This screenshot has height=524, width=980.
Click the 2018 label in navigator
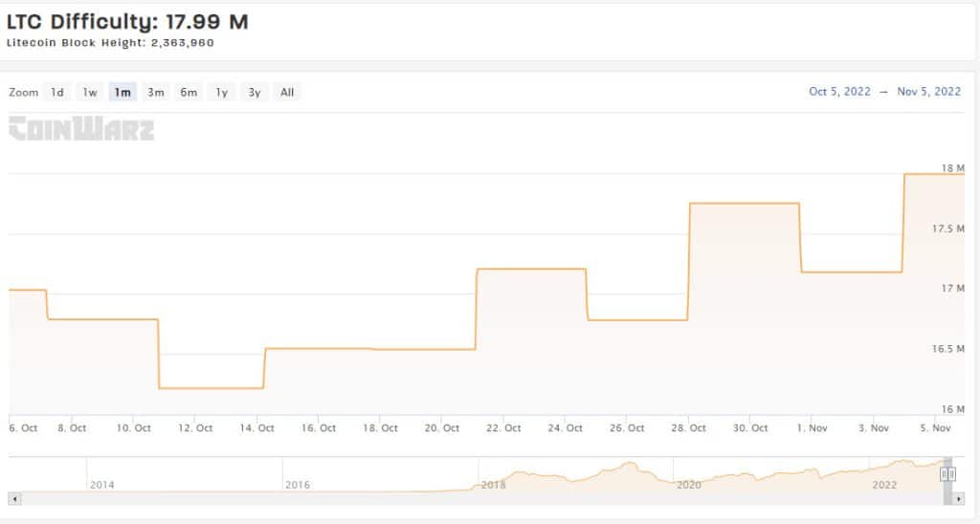coord(493,485)
